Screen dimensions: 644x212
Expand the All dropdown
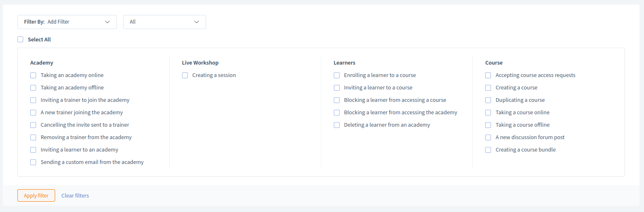click(165, 22)
